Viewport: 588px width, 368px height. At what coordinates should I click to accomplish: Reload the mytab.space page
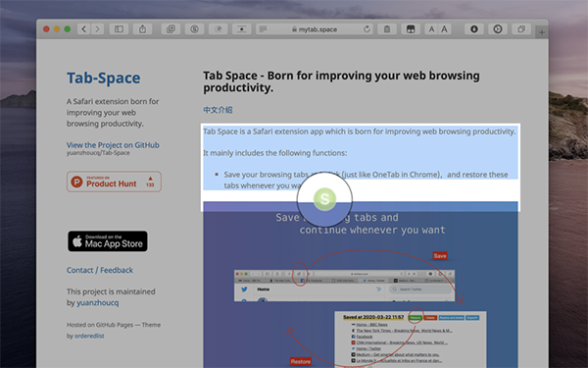(x=367, y=28)
